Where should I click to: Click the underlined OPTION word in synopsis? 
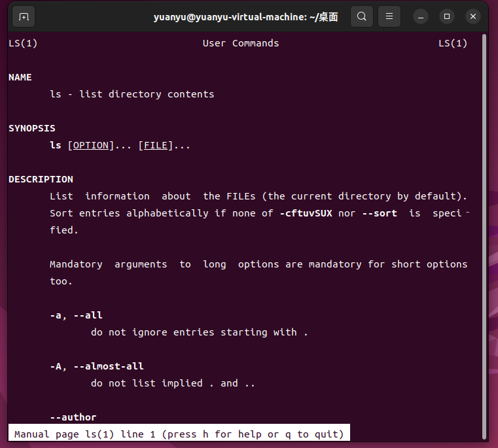click(91, 145)
